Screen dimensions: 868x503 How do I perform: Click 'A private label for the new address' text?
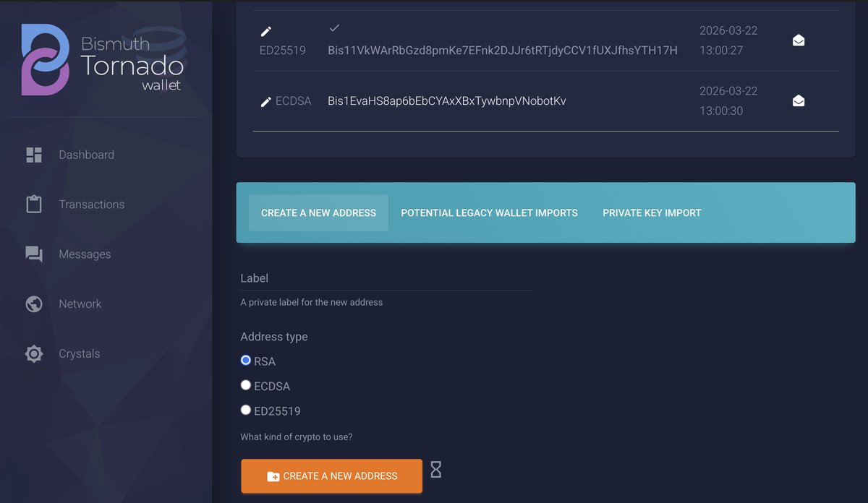tap(312, 302)
